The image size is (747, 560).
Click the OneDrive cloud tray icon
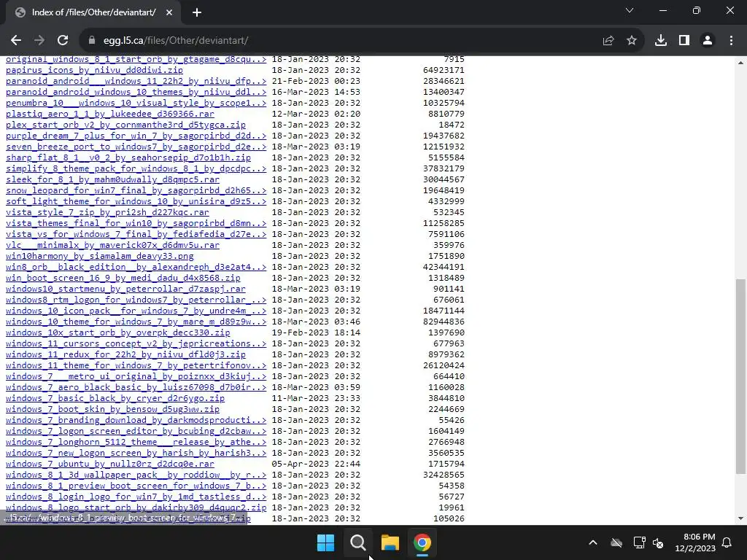(x=616, y=542)
